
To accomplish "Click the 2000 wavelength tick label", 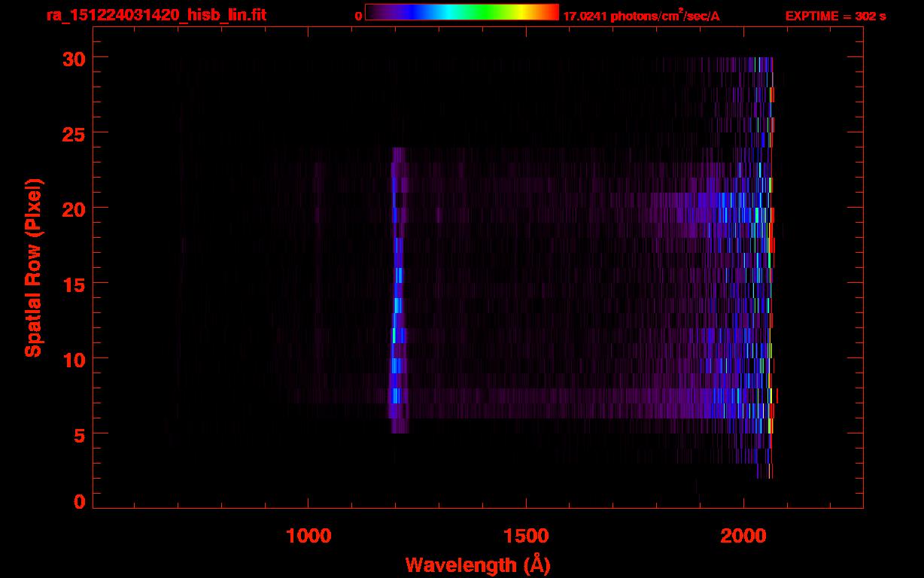I will (743, 536).
